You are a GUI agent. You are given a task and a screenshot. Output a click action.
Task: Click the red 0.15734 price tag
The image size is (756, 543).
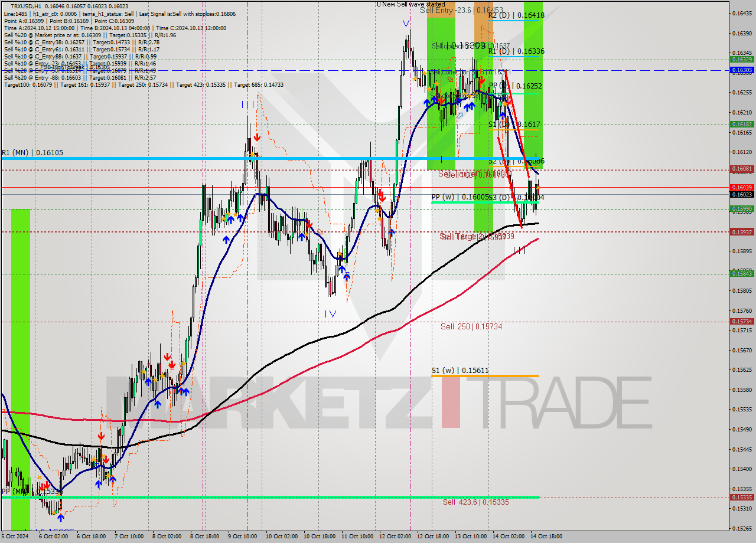click(x=742, y=321)
